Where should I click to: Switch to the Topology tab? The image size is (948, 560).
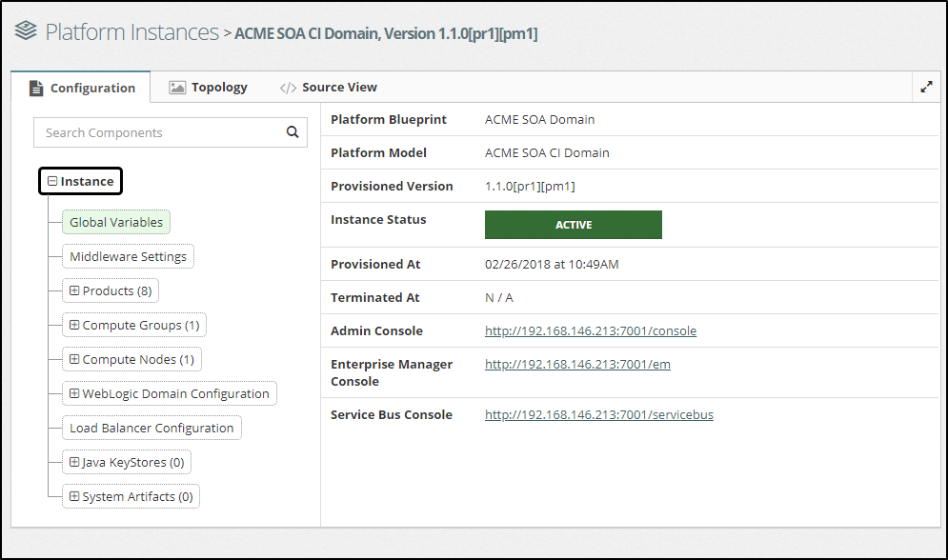click(x=218, y=87)
